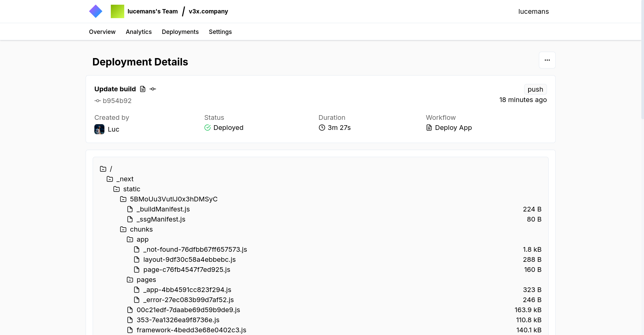Click the framework-4bedd3e68e0402c3.js file icon
The width and height of the screenshot is (644, 335).
pyautogui.click(x=130, y=330)
